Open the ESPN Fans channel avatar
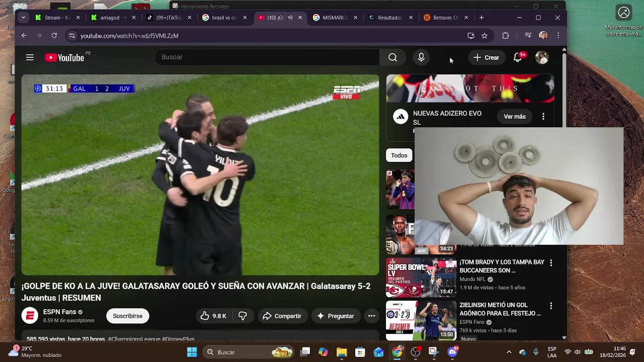 pyautogui.click(x=30, y=316)
